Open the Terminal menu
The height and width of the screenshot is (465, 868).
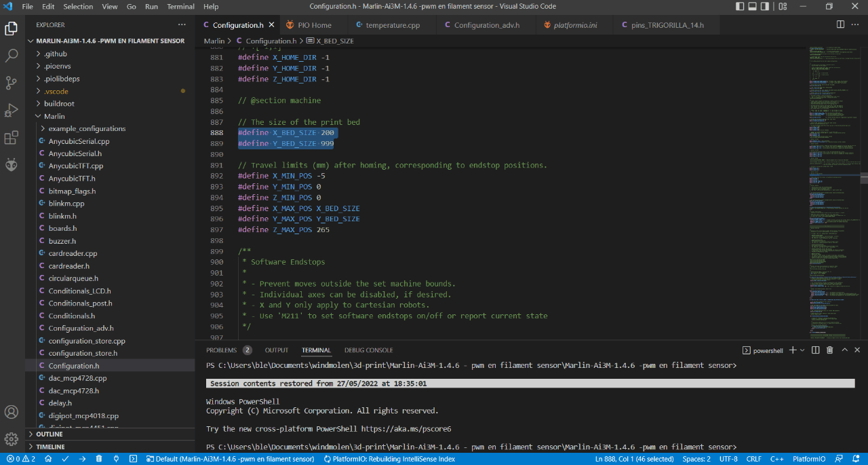tap(180, 7)
